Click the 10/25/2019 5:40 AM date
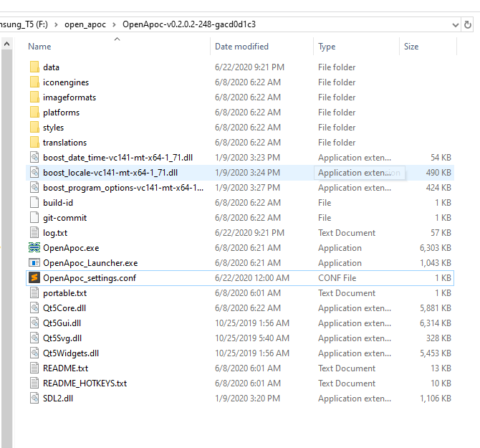This screenshot has height=448, width=480. tap(252, 338)
